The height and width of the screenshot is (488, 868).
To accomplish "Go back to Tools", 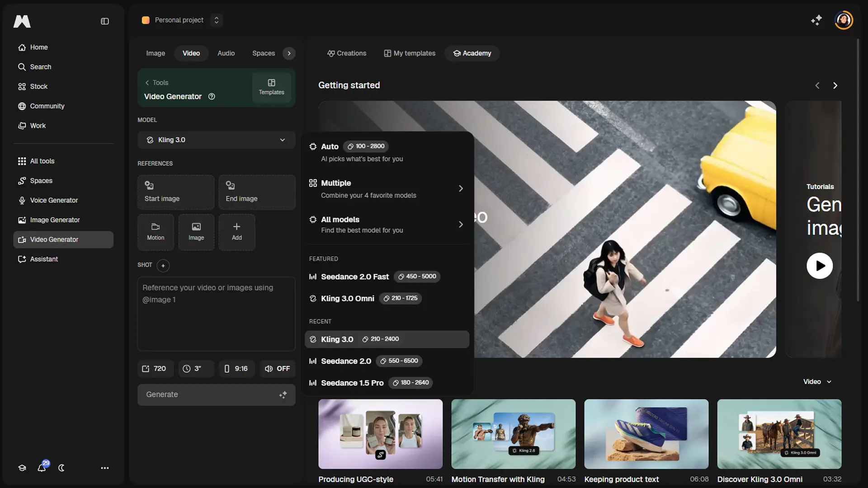I will coord(156,83).
